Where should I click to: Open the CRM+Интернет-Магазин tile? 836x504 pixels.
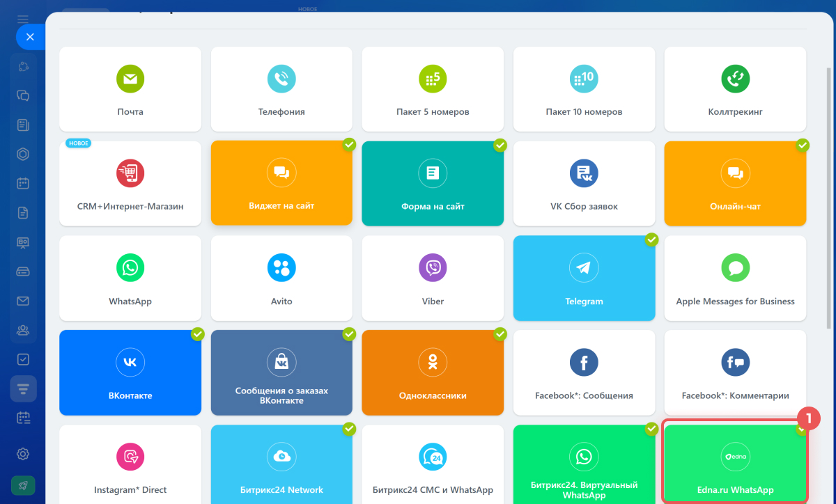130,184
